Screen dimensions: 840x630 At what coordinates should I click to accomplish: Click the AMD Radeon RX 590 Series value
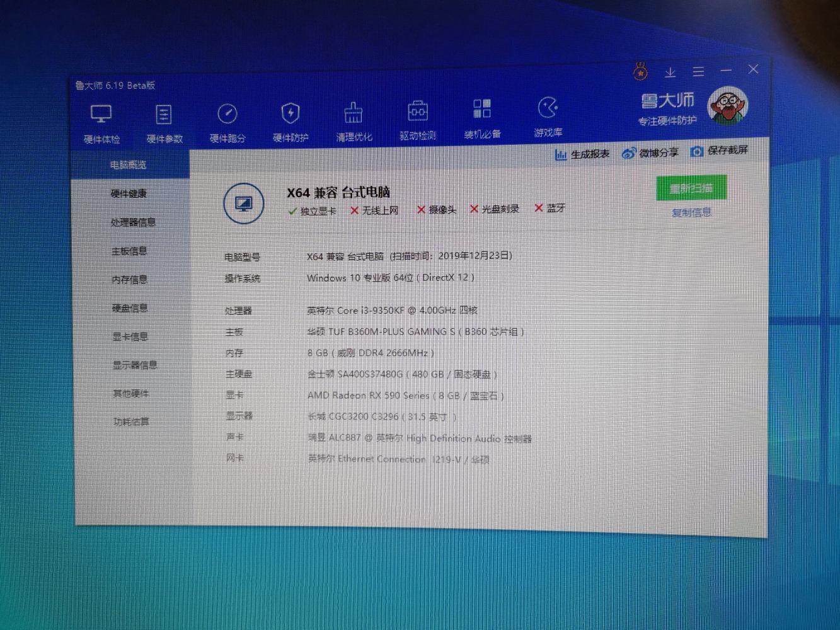tap(405, 396)
